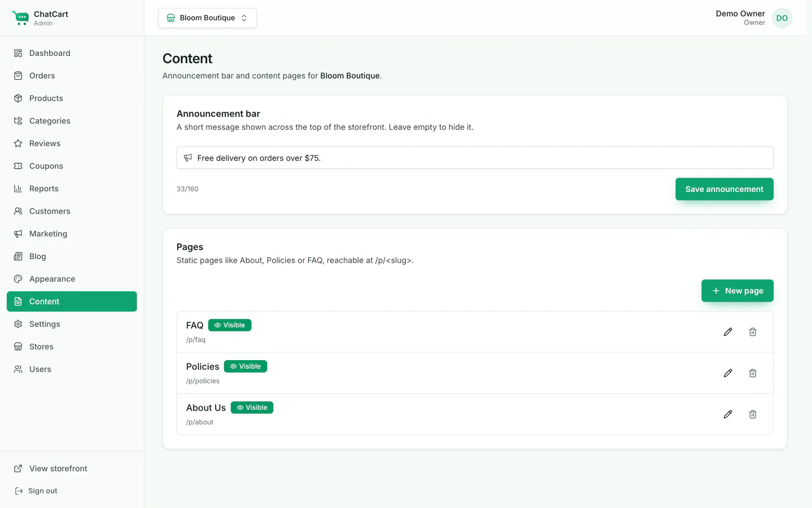
Task: Click the Dashboard grid icon
Action: tap(18, 53)
